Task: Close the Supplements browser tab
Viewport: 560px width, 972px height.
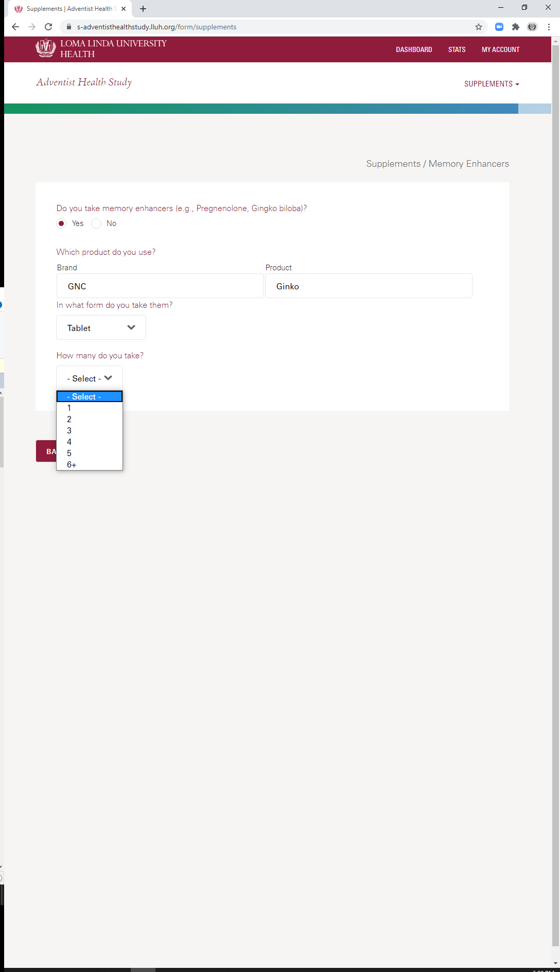Action: tap(124, 9)
